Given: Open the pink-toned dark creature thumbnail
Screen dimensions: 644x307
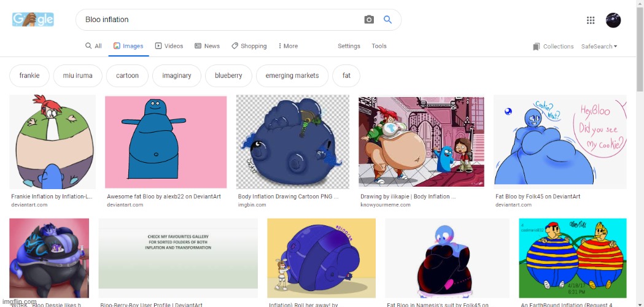Looking at the screenshot, I should click(x=49, y=258).
